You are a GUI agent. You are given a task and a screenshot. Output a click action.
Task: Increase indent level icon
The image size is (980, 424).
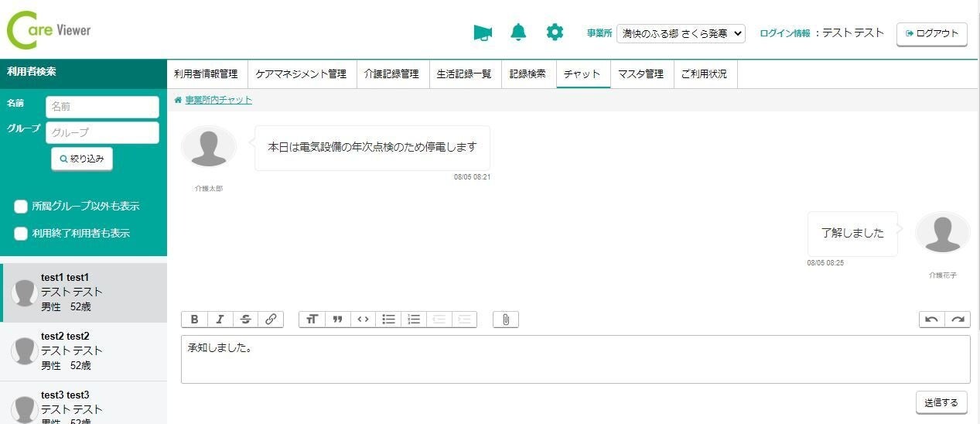tap(465, 320)
